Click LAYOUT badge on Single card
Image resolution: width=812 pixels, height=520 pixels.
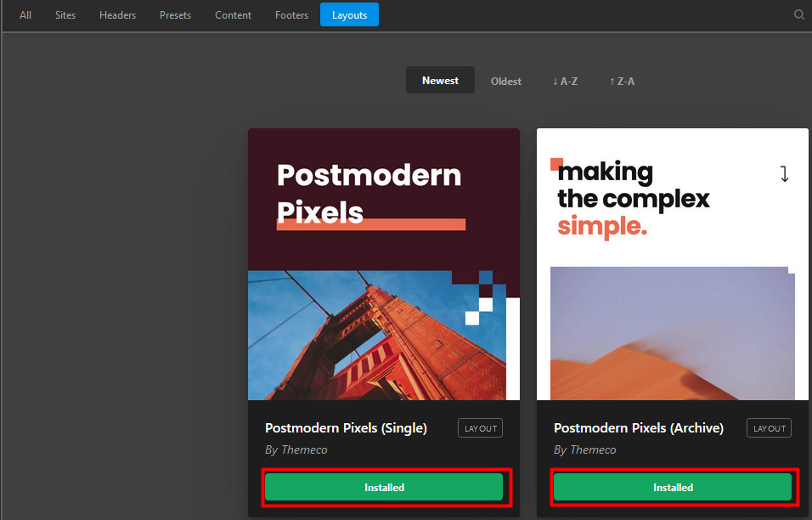click(x=480, y=427)
